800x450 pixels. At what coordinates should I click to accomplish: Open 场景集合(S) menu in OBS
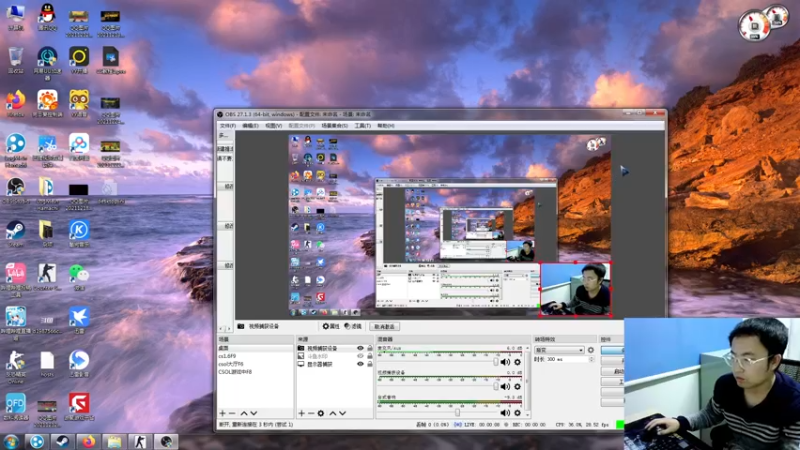(335, 126)
